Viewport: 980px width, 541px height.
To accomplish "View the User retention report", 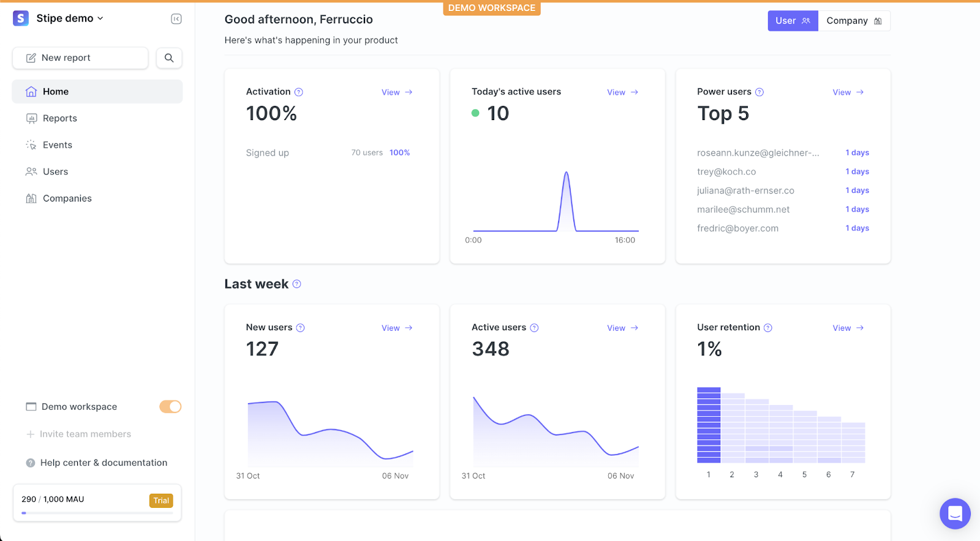I will point(848,328).
